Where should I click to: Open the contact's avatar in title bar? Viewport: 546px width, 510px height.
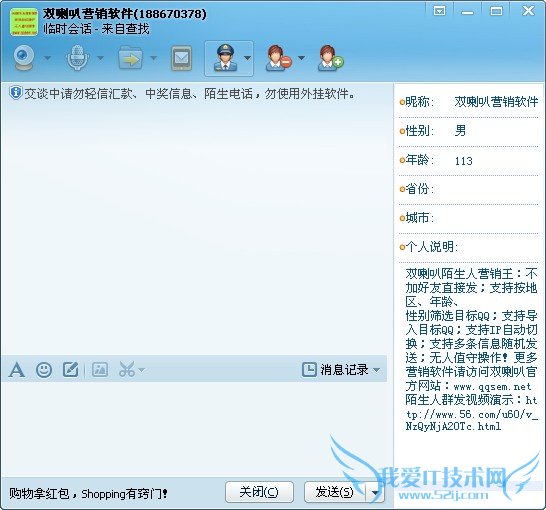(24, 22)
